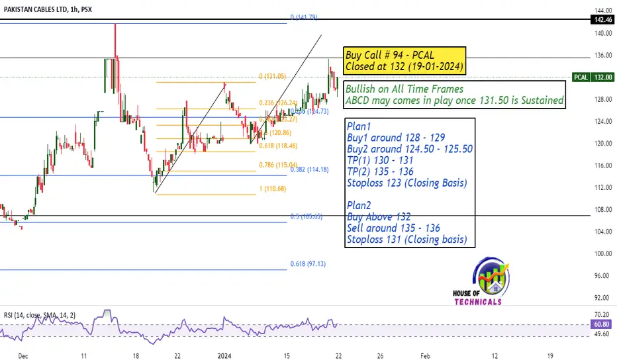The image size is (617, 364).
Task: Click the PAKISTAN CABLES LTD symbol title
Action: [48, 9]
